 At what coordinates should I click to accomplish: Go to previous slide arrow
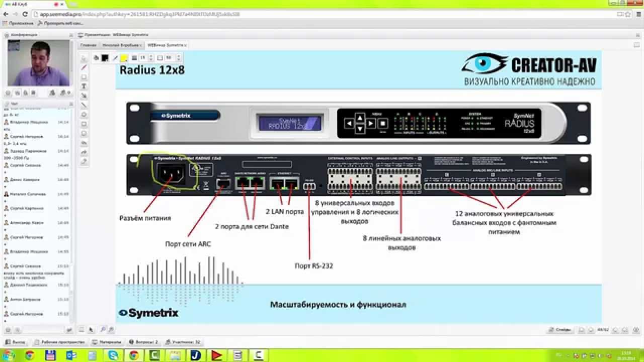pyautogui.click(x=590, y=330)
